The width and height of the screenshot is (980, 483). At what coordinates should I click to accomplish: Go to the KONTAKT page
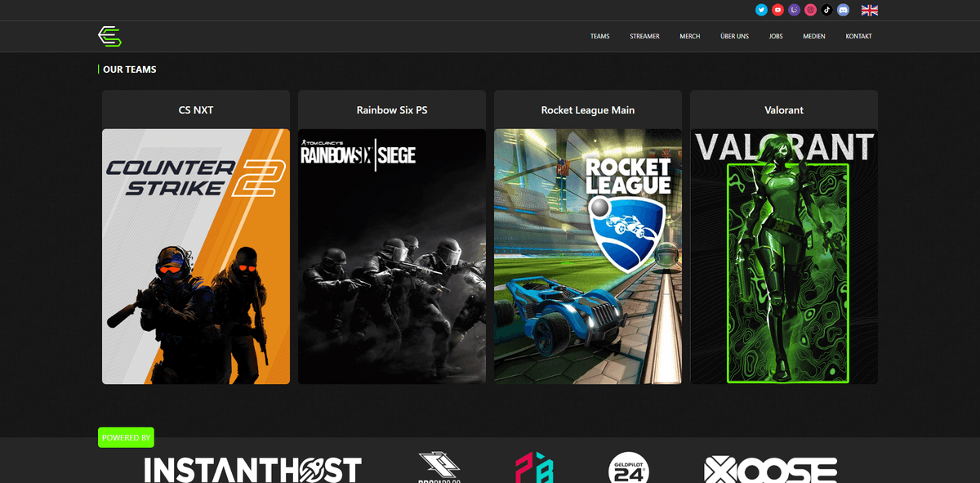pyautogui.click(x=858, y=37)
